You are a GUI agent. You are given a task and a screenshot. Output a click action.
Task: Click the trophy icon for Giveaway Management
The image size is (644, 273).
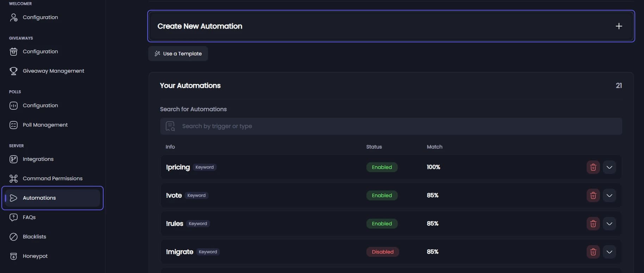click(13, 71)
